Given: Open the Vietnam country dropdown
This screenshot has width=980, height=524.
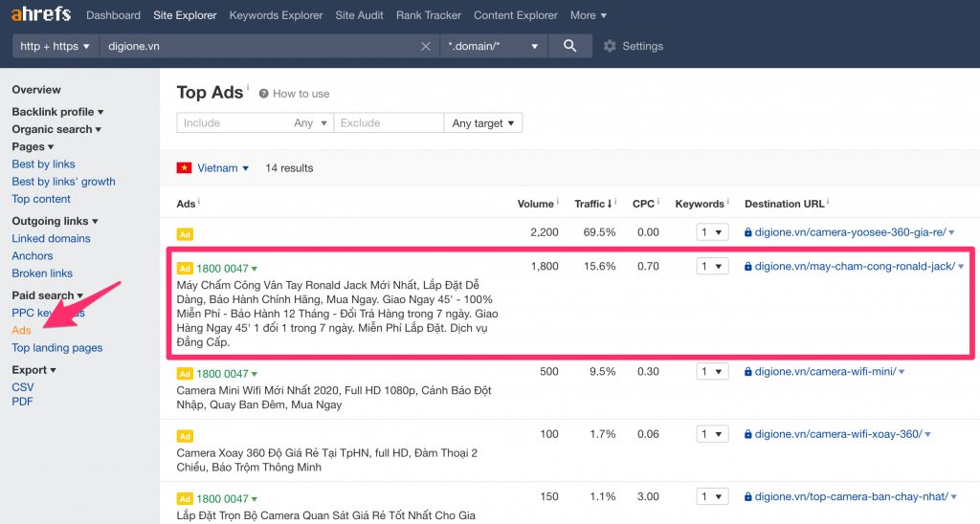Looking at the screenshot, I should 223,168.
